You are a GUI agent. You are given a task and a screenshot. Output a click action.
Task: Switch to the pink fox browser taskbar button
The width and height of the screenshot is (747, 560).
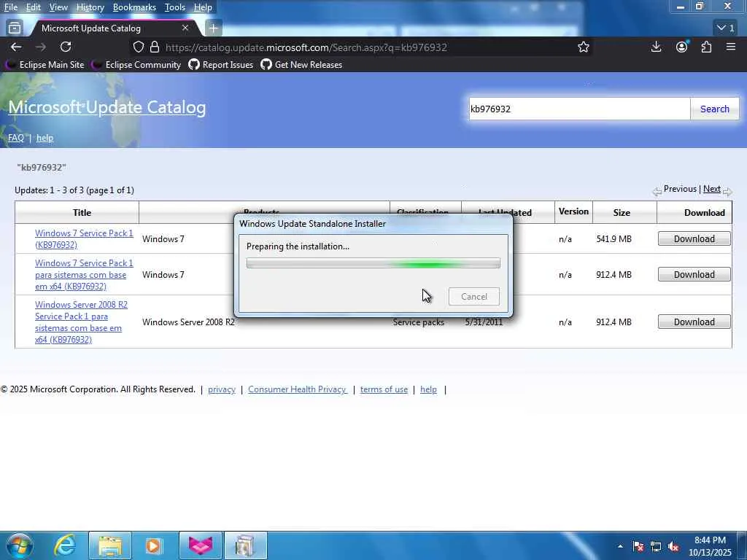point(201,545)
